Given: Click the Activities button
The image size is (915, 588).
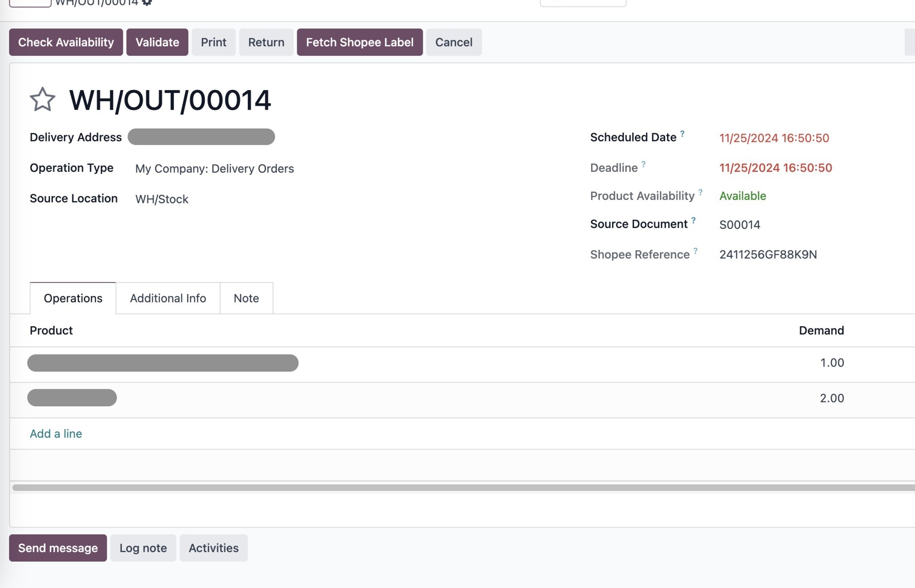Looking at the screenshot, I should click(213, 547).
